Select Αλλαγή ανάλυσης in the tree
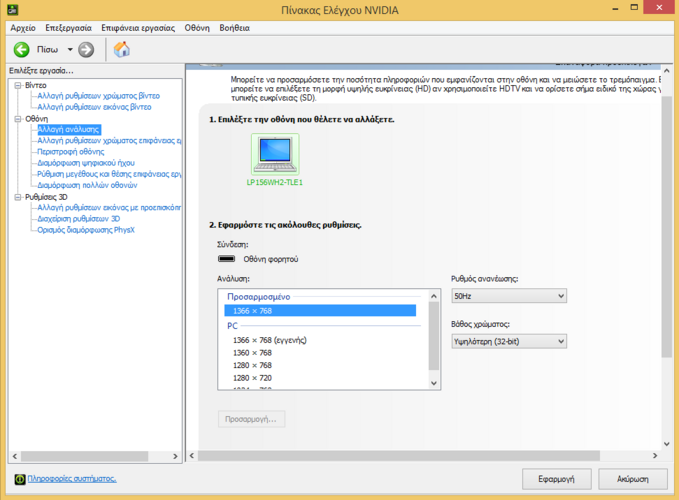The image size is (679, 500). [x=69, y=129]
